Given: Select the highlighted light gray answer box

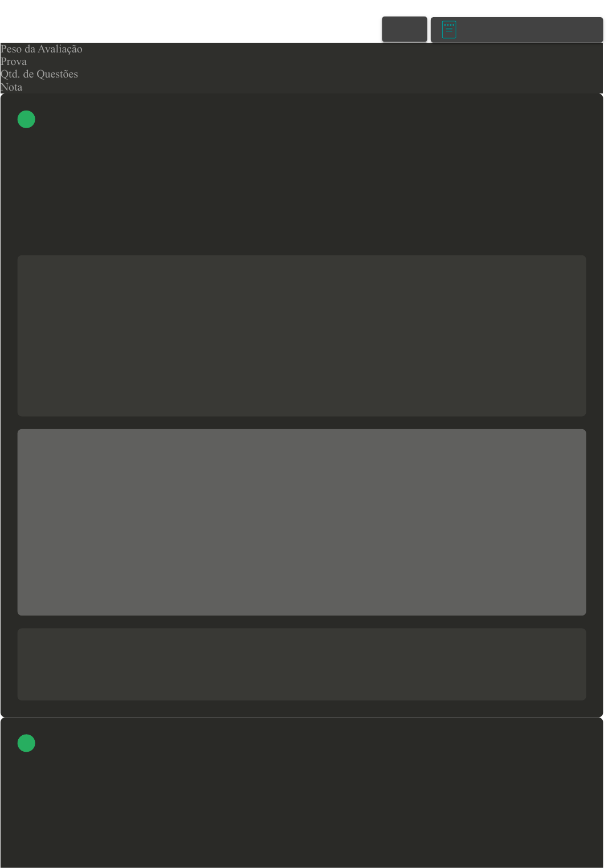Looking at the screenshot, I should (301, 522).
